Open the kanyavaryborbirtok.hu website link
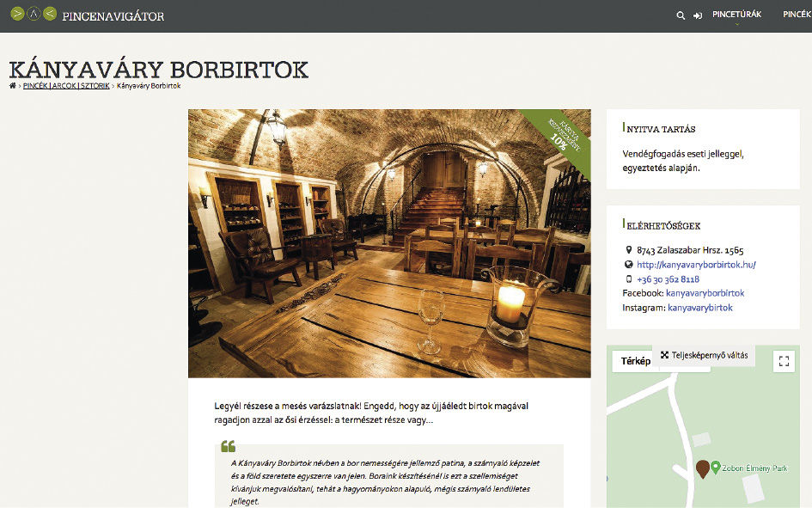 click(x=696, y=265)
